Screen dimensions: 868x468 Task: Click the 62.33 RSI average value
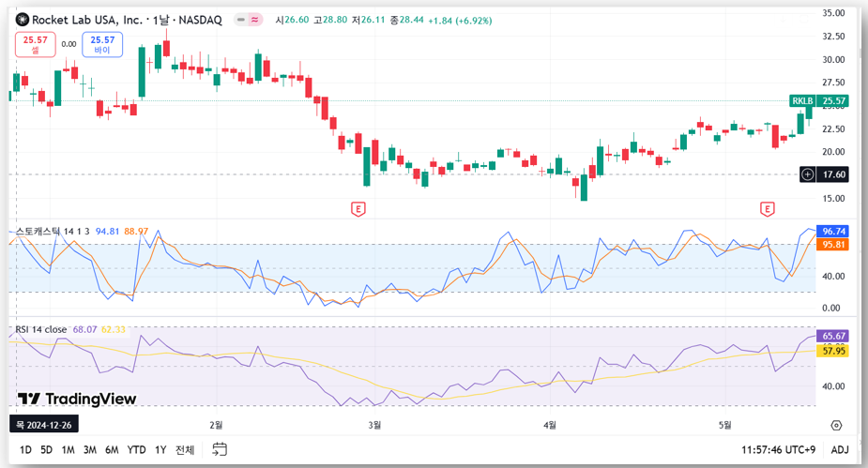coord(114,330)
